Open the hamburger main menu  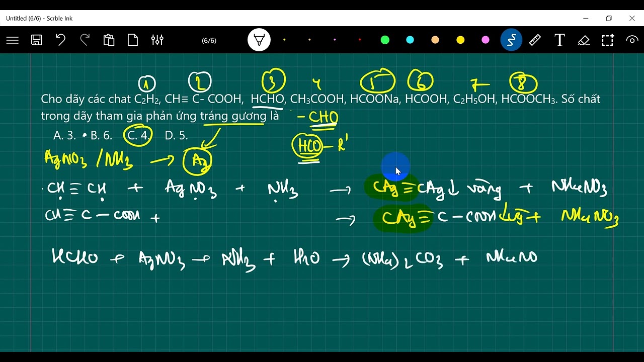[x=13, y=40]
